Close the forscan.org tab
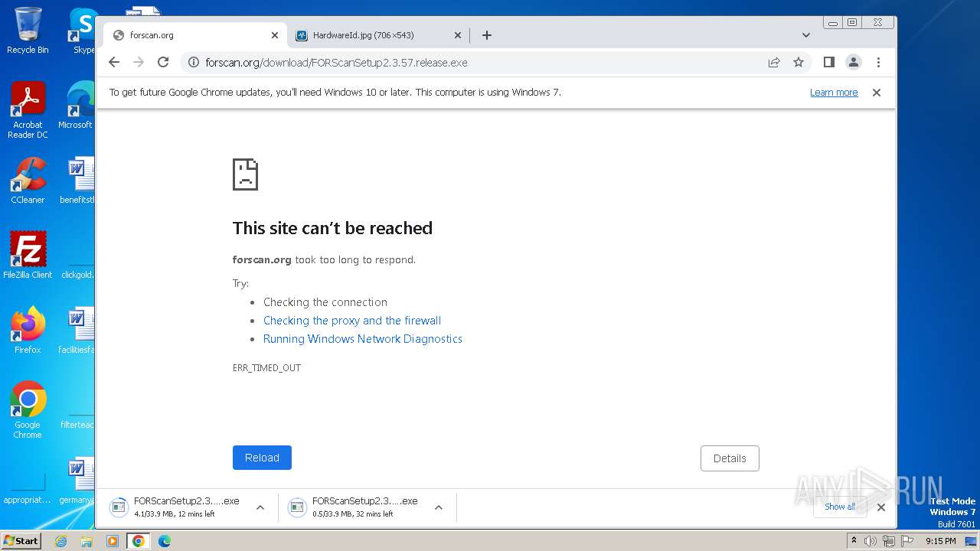 275,35
